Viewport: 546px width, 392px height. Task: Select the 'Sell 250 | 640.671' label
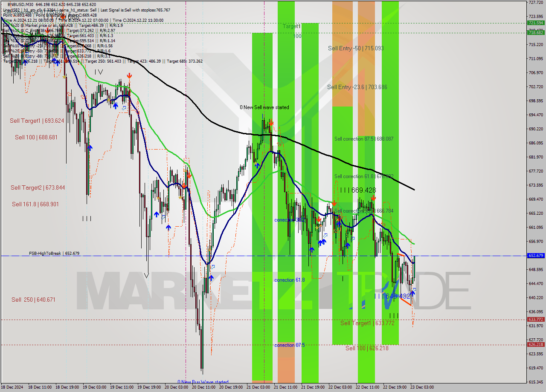pos(34,300)
